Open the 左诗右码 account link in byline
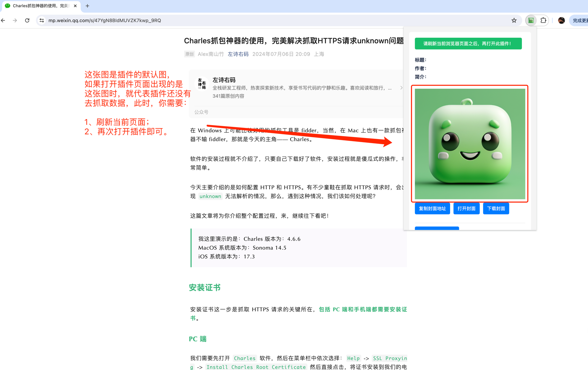 coord(238,54)
